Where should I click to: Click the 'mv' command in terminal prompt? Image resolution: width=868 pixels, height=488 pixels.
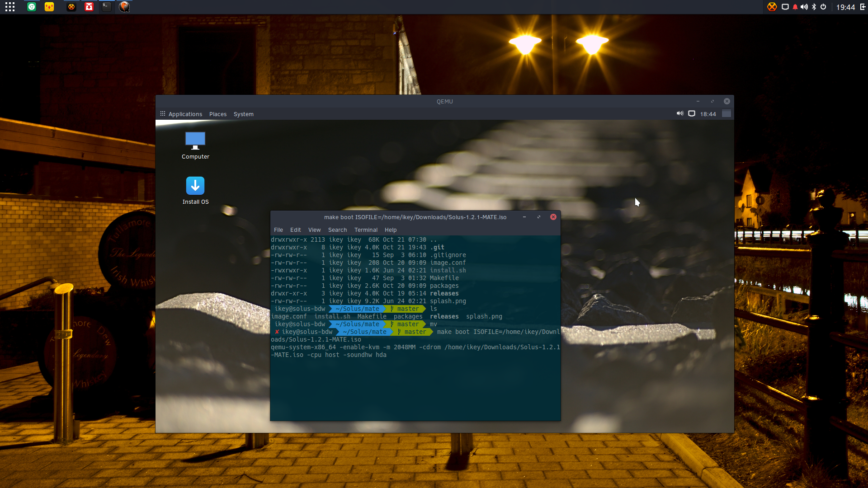[434, 324]
